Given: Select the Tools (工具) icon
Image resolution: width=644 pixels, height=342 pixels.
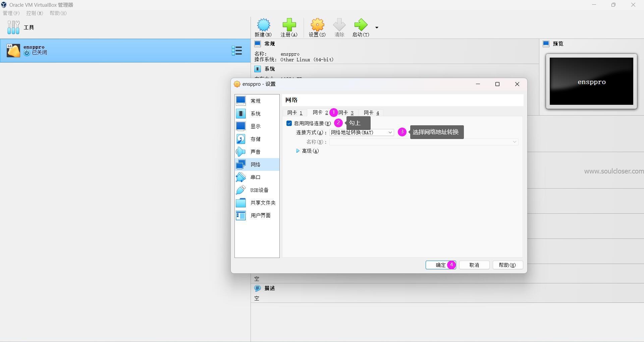Looking at the screenshot, I should [13, 27].
